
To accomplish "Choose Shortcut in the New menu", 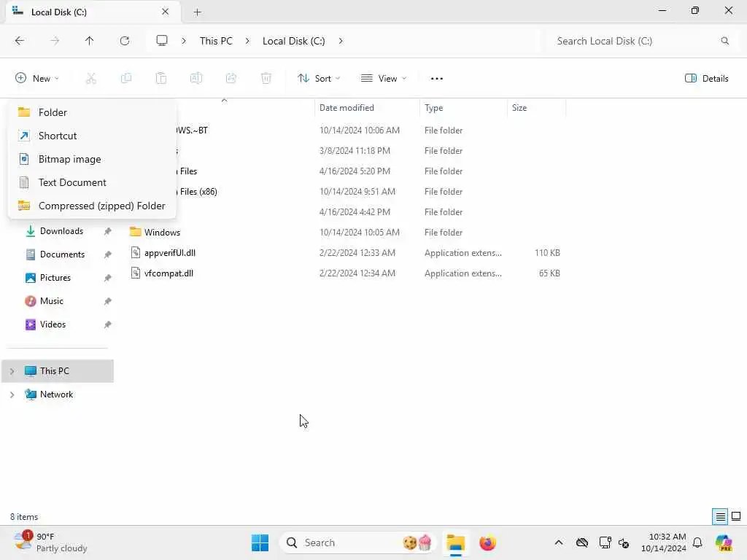I will click(x=92, y=136).
